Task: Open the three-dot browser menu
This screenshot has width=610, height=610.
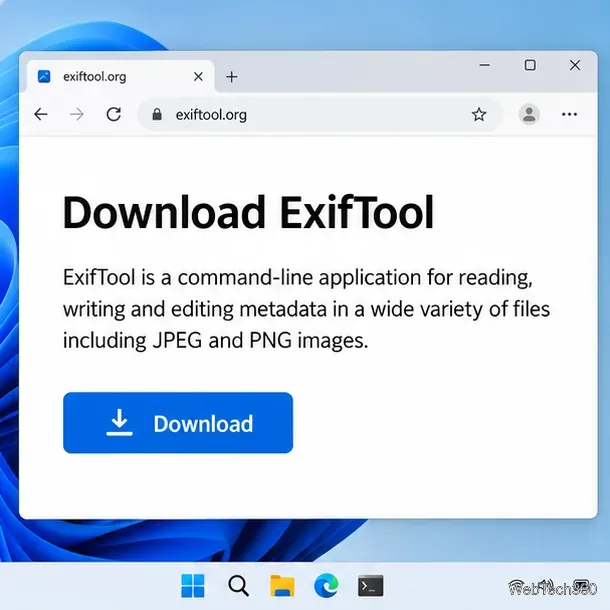Action: coord(569,114)
